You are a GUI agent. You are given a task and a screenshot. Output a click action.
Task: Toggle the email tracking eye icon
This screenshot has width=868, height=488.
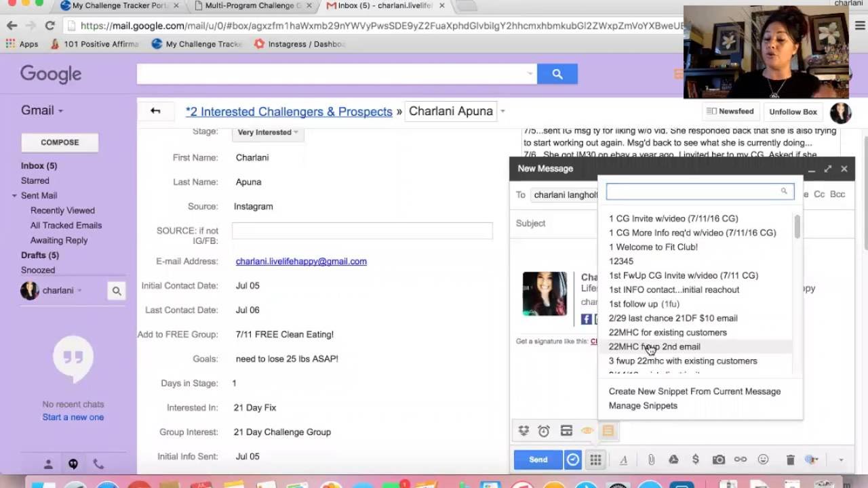pyautogui.click(x=587, y=431)
